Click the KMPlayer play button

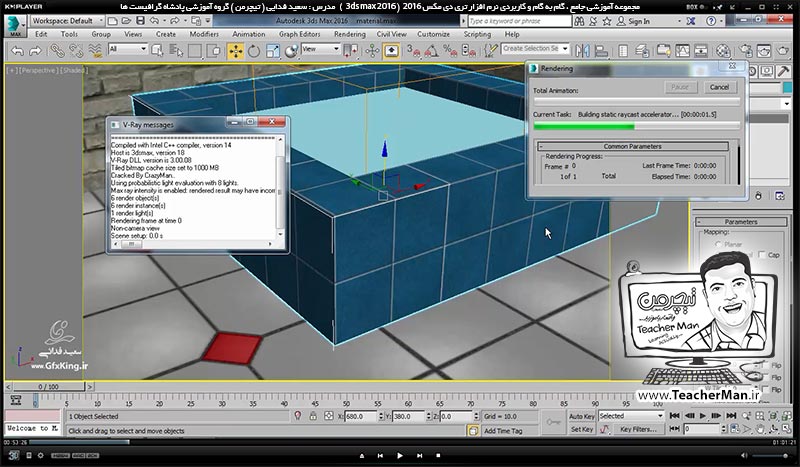[399, 455]
